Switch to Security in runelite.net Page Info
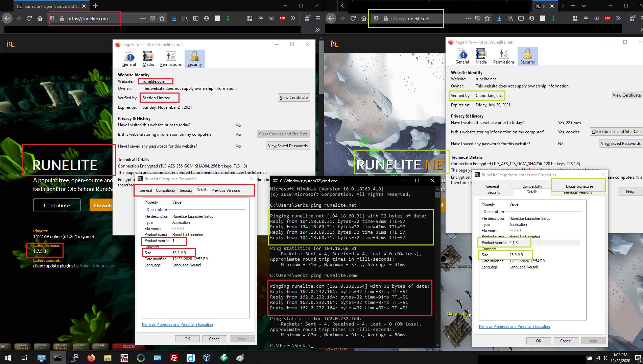 click(528, 56)
